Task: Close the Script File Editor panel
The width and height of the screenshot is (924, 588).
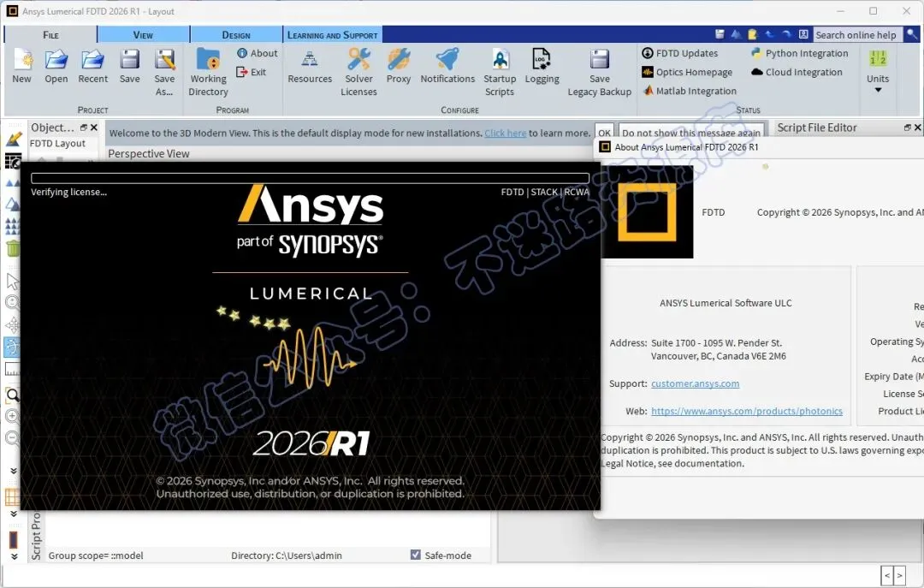Action: 918,128
